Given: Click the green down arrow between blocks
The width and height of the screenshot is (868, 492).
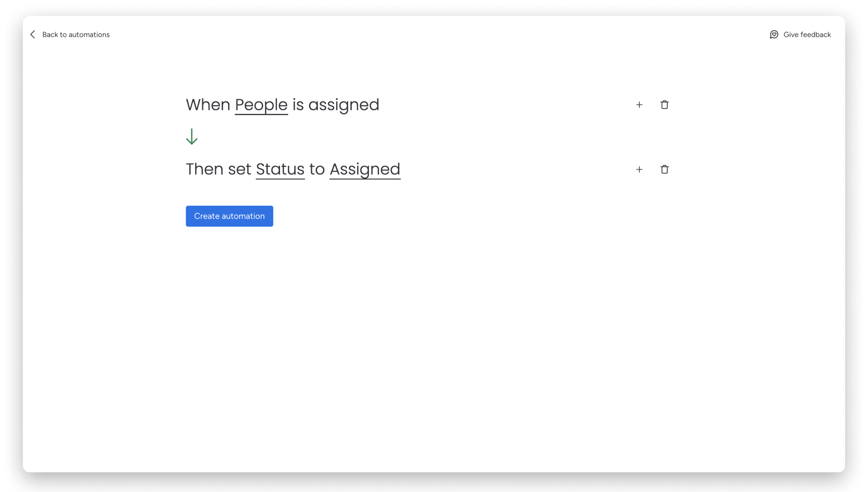Looking at the screenshot, I should [x=192, y=136].
